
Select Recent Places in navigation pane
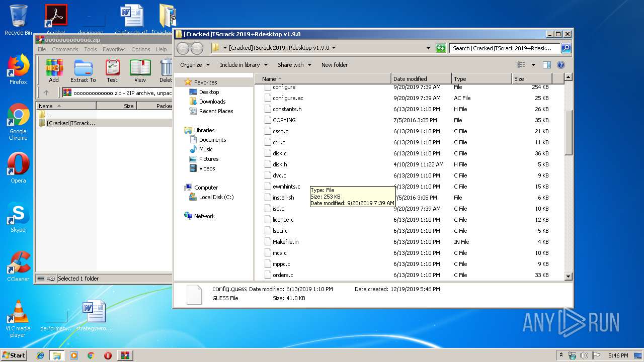click(x=216, y=111)
